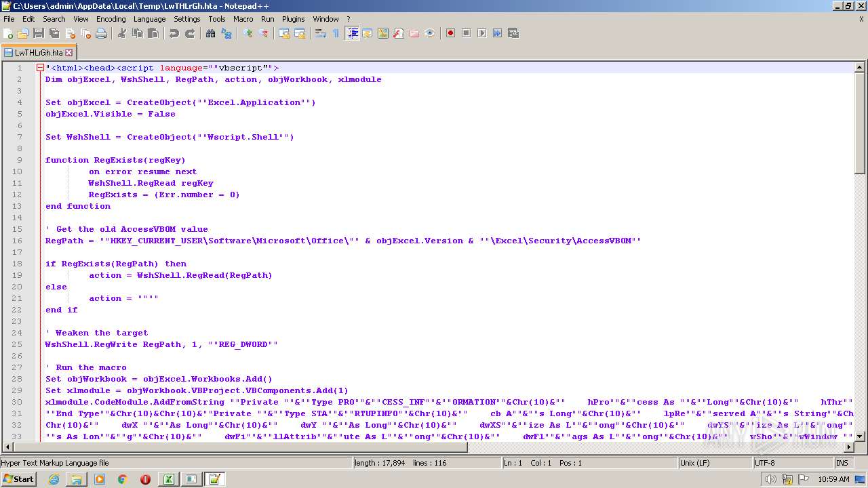Open Document Map toolbar icon

click(383, 33)
